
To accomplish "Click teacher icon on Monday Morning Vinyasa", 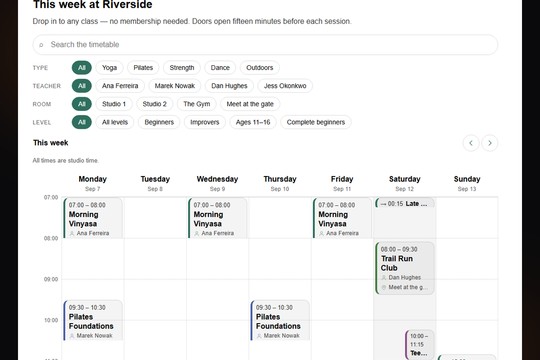I will (72, 234).
